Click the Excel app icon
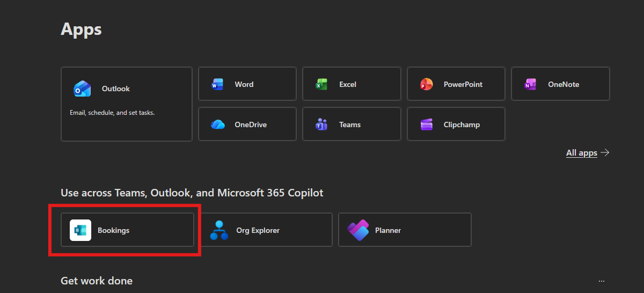This screenshot has height=293, width=644. [x=321, y=84]
